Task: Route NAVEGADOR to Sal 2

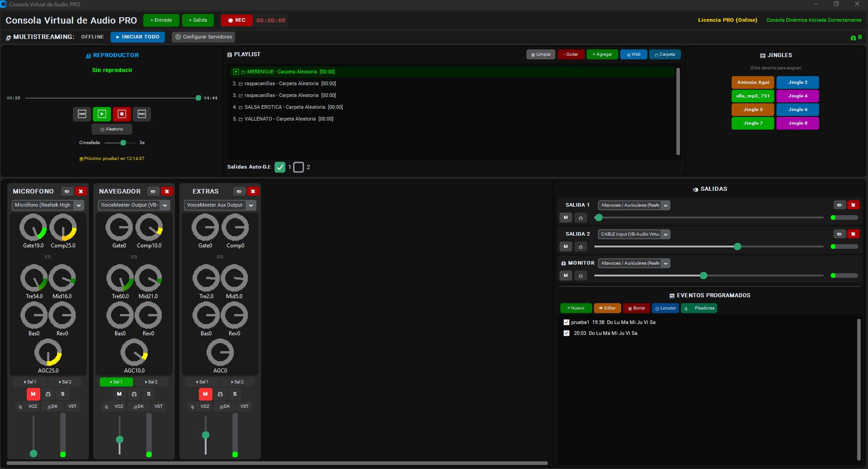Action: pyautogui.click(x=151, y=382)
